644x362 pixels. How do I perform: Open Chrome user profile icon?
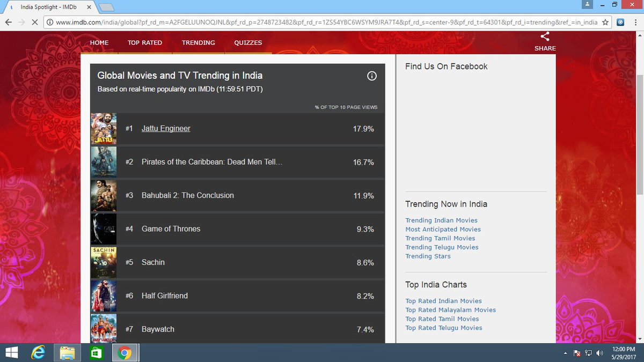[588, 4]
